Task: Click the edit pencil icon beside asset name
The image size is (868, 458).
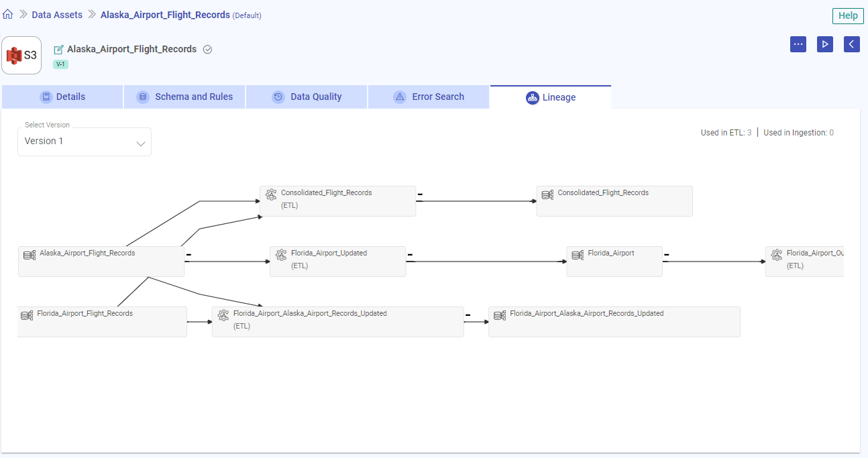Action: coord(58,50)
